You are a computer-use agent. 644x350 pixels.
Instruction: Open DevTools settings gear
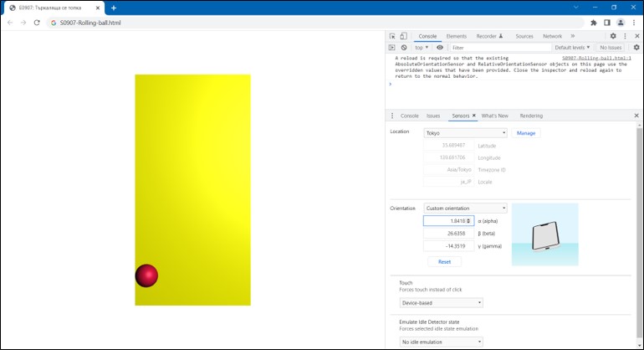612,37
